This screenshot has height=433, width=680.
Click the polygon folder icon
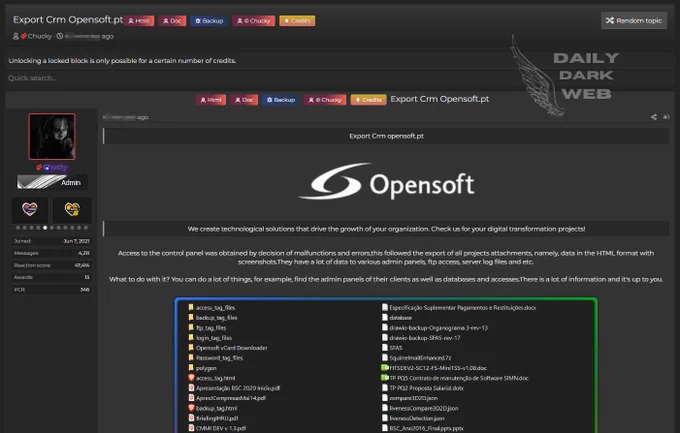pyautogui.click(x=191, y=367)
